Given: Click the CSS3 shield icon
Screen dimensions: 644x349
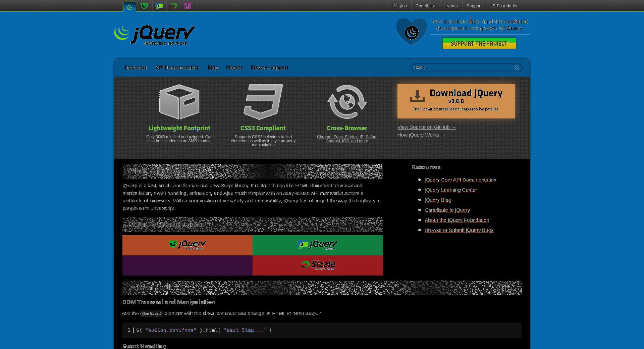Looking at the screenshot, I should pyautogui.click(x=263, y=102).
